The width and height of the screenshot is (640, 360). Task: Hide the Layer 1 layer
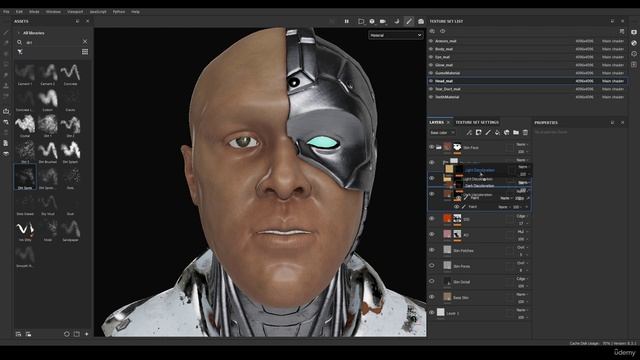click(431, 313)
